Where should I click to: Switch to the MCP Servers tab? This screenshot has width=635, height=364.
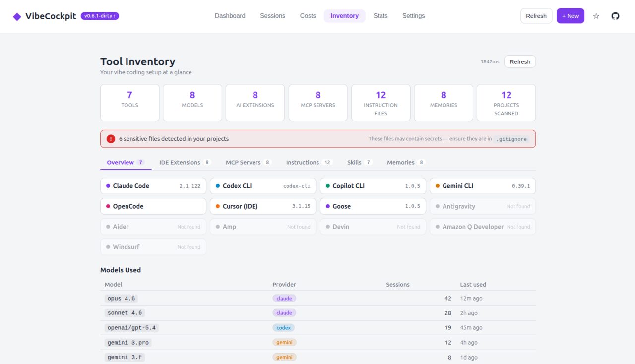243,162
